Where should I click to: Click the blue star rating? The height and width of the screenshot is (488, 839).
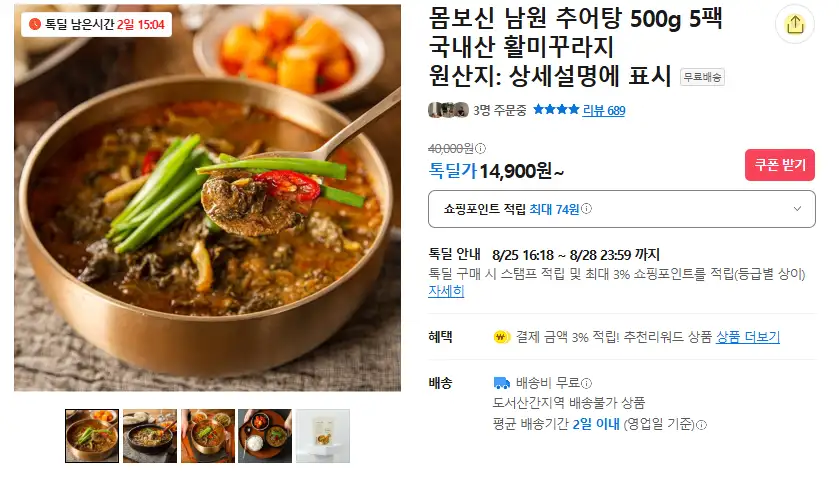(x=556, y=110)
